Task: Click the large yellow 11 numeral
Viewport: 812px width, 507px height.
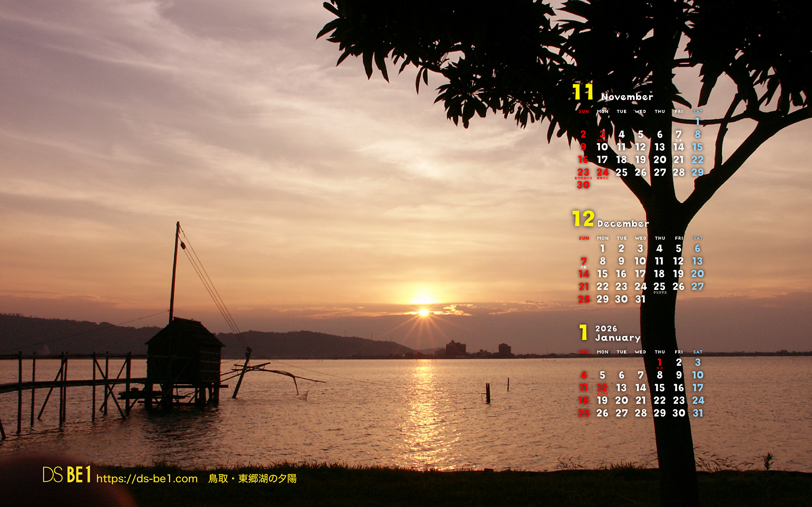Action: pyautogui.click(x=583, y=92)
